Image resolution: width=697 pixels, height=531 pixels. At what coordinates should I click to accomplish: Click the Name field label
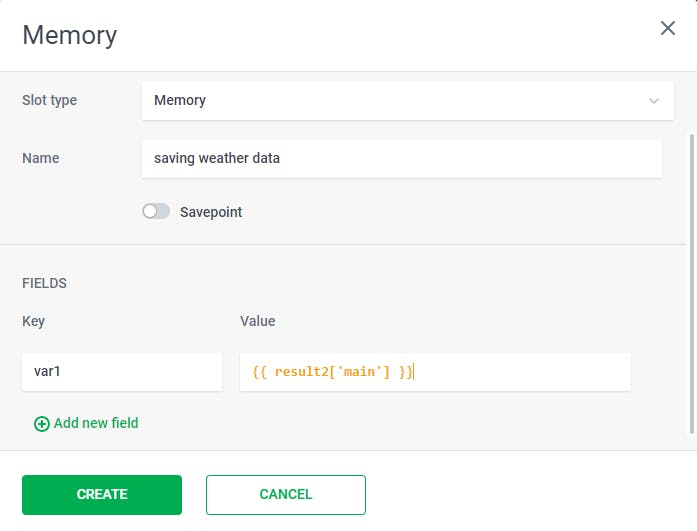click(x=40, y=158)
